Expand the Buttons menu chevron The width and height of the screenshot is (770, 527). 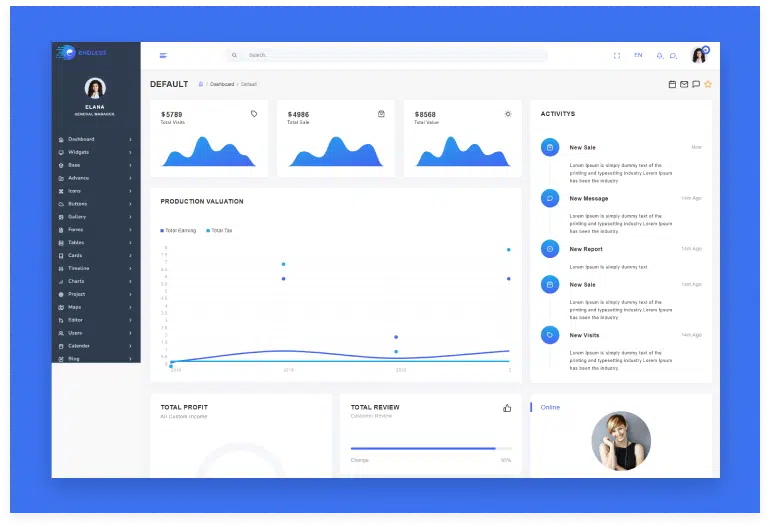click(130, 204)
